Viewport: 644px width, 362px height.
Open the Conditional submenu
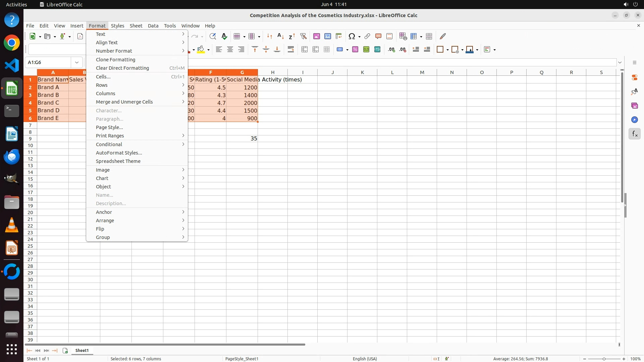pyautogui.click(x=109, y=144)
